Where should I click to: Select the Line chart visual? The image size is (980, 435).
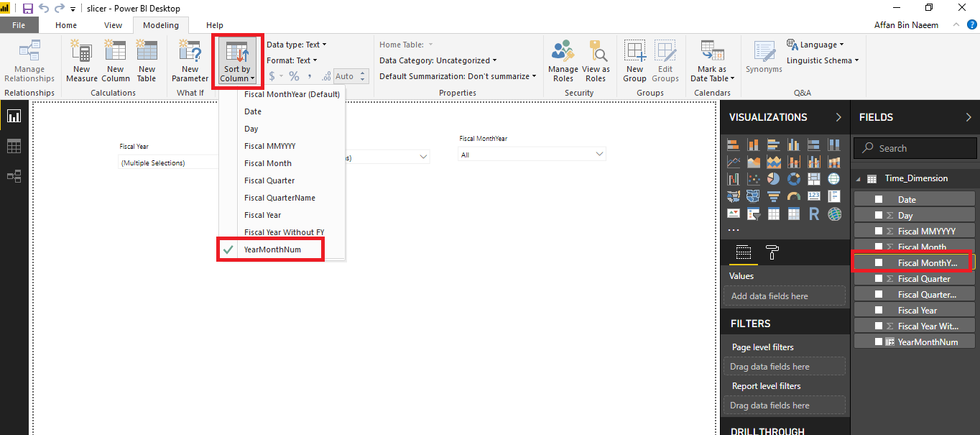click(x=734, y=162)
